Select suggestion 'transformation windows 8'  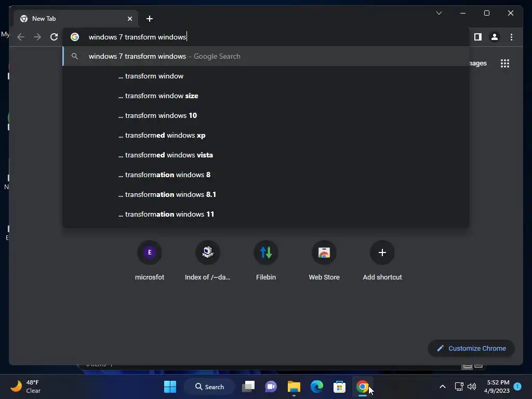pyautogui.click(x=266, y=175)
